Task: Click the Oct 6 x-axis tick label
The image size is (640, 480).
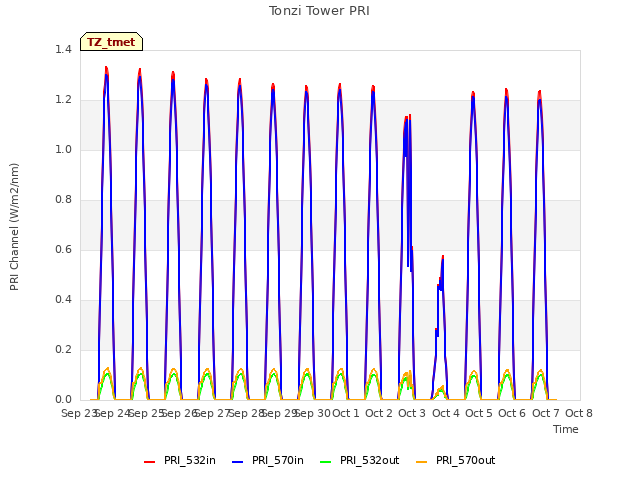Action: [512, 413]
